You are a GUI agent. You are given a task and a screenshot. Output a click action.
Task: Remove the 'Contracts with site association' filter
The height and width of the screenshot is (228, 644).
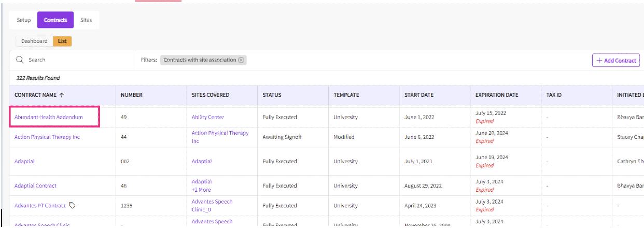[x=241, y=60]
